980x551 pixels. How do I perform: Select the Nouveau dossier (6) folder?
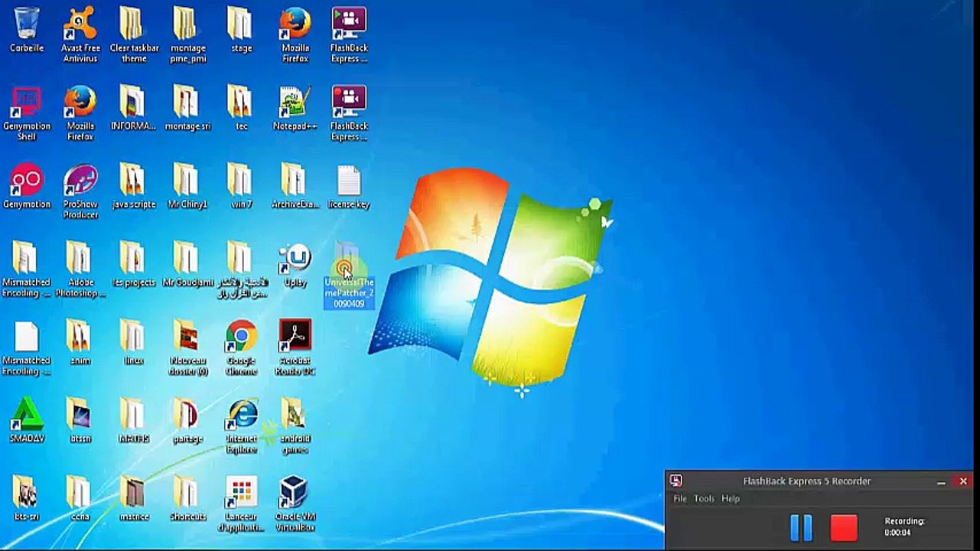pos(187,347)
